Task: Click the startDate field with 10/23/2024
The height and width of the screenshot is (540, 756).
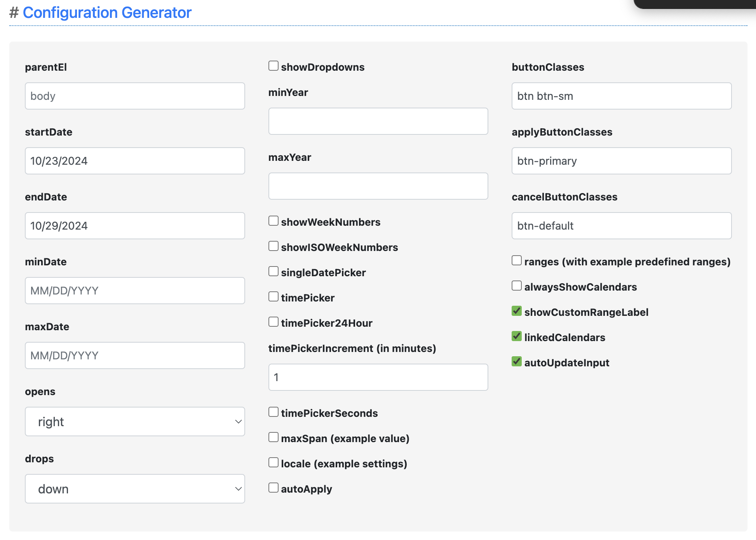Action: pos(135,161)
